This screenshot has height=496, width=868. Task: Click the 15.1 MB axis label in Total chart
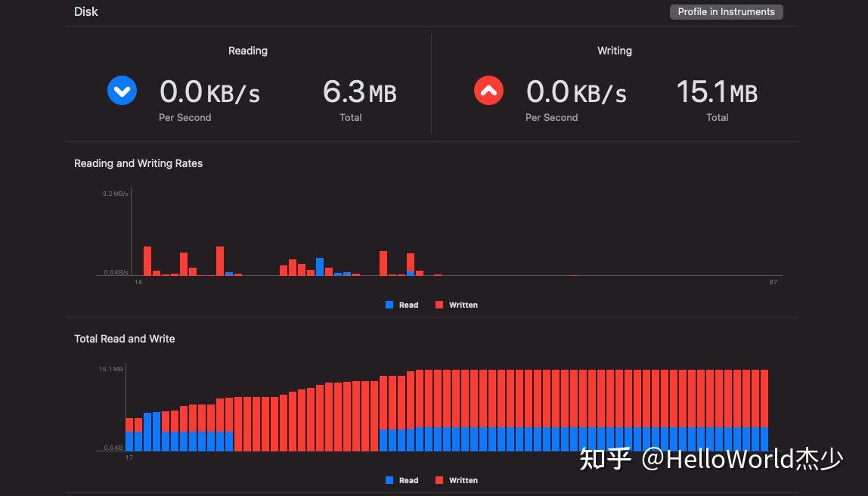(x=110, y=369)
